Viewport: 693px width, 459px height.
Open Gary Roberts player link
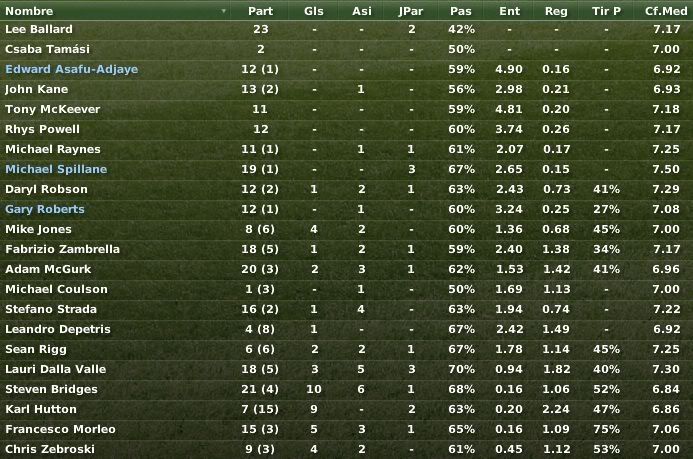pos(45,209)
